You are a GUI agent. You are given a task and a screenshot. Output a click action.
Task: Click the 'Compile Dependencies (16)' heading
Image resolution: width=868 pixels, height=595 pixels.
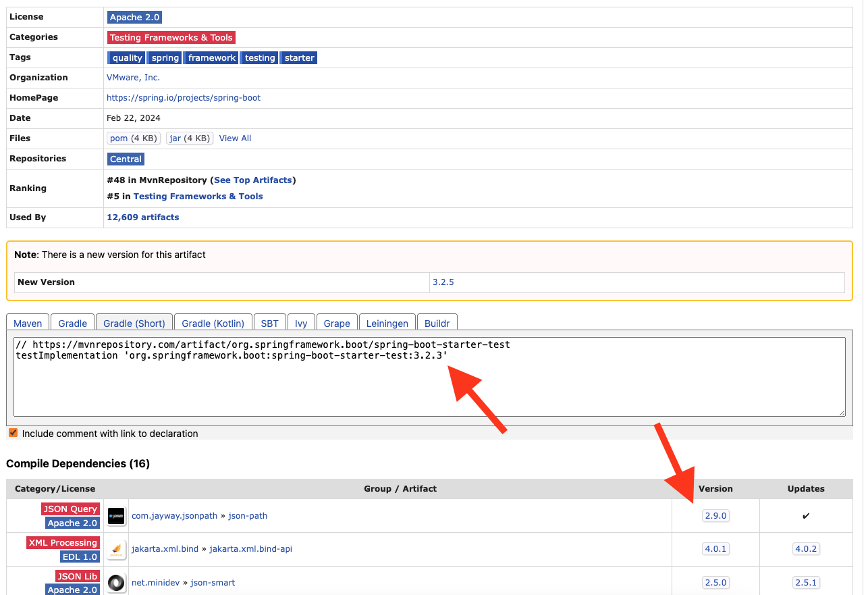point(78,464)
